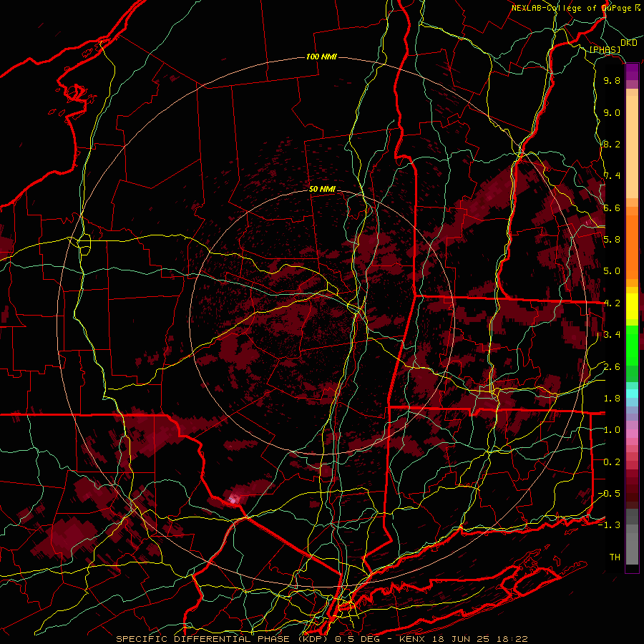Image resolution: width=644 pixels, height=644 pixels.
Task: Click the yellow segment of the color bar
Action: tap(632, 306)
